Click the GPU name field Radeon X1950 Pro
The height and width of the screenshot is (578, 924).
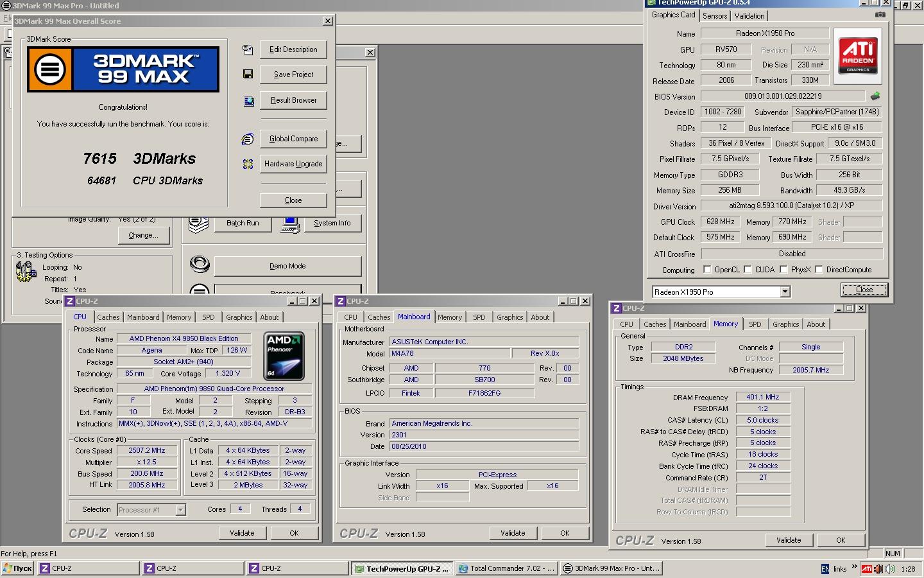(x=765, y=33)
